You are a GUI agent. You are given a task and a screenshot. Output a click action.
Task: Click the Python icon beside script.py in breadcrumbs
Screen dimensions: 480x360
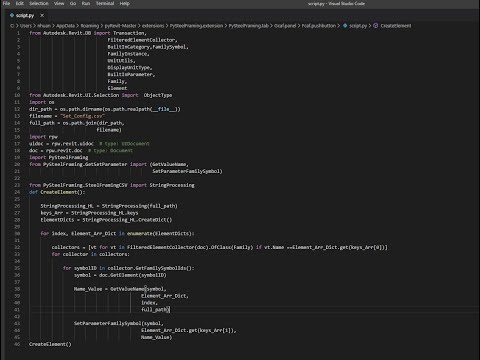coord(345,26)
